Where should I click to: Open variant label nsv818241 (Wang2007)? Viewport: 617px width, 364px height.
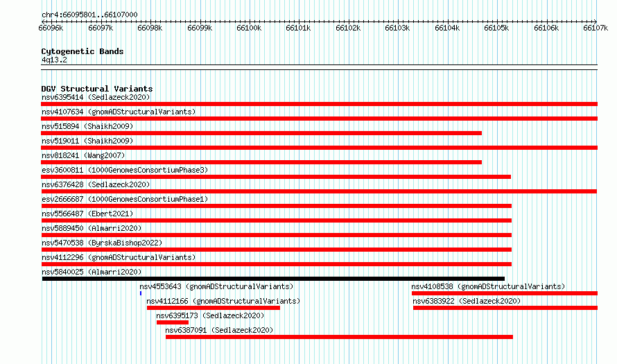click(83, 155)
